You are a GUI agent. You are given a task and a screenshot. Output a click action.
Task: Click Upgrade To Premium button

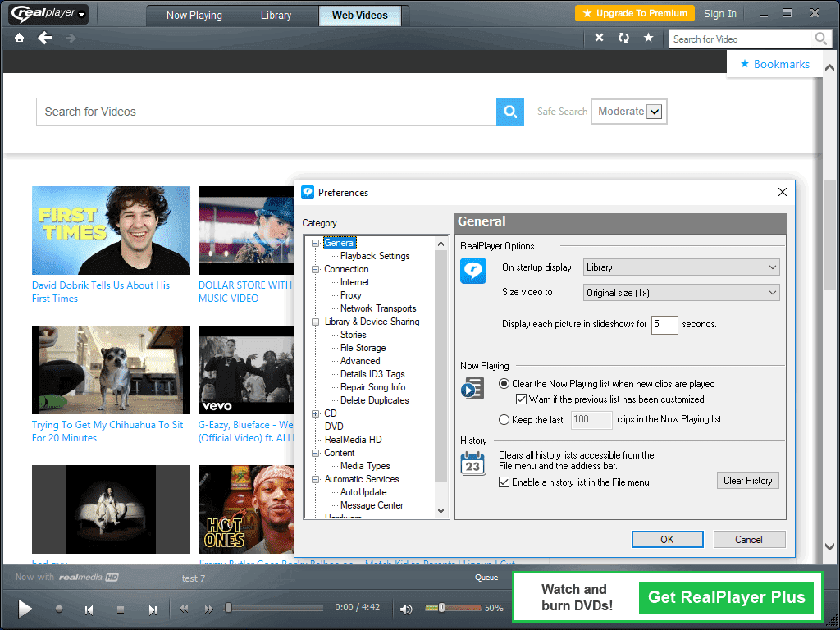coord(635,13)
